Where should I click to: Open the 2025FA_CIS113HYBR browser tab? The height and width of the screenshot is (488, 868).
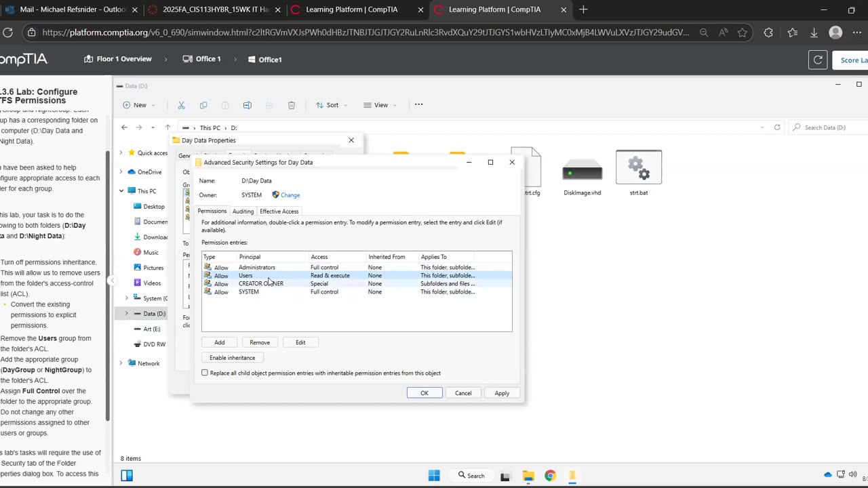pyautogui.click(x=214, y=9)
